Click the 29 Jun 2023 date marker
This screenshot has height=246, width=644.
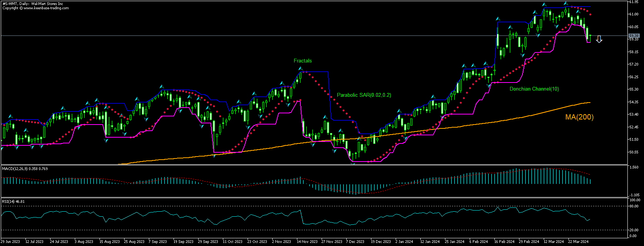[10, 242]
